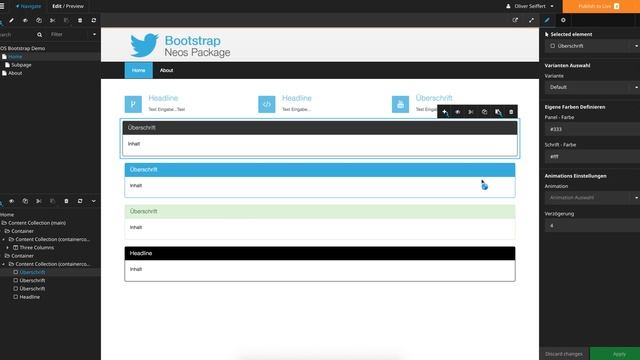
Task: Click the pencil edit icon in page tree toolbar
Action: click(11, 20)
